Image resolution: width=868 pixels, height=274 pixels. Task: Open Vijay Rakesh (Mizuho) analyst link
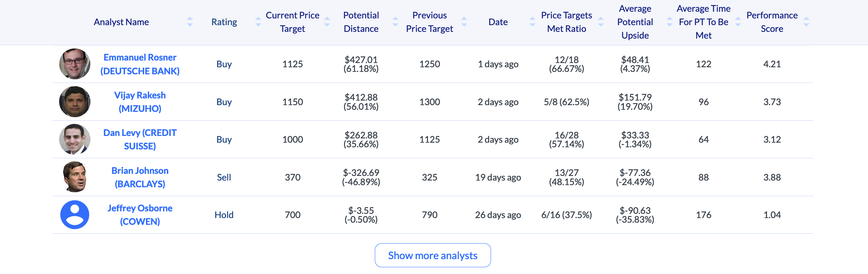[140, 102]
